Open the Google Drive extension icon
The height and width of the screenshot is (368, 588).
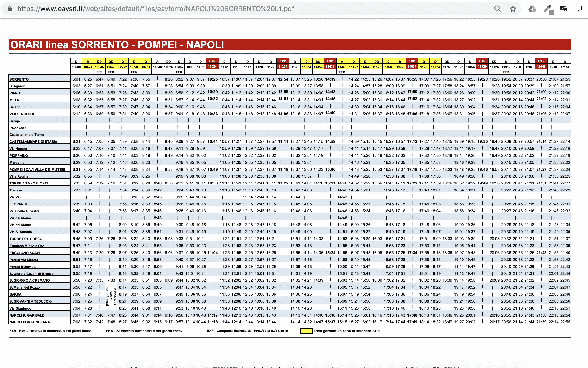tap(532, 9)
